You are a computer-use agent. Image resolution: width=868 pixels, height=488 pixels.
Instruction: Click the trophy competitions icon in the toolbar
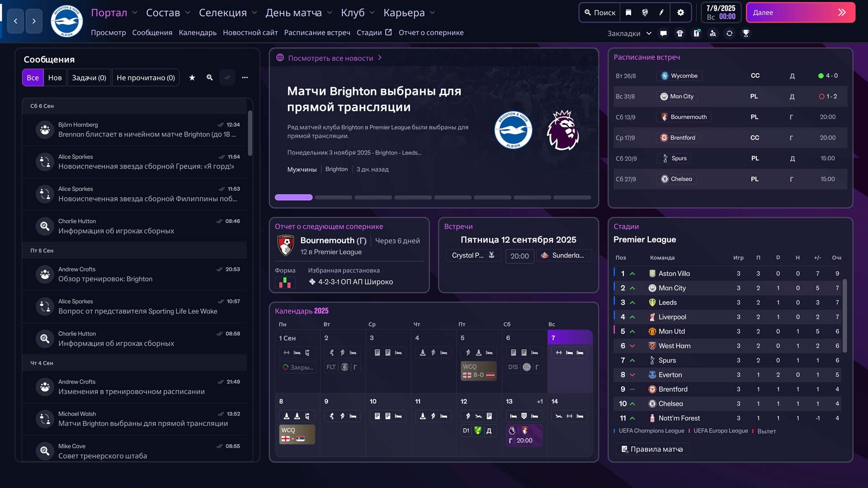click(x=746, y=33)
